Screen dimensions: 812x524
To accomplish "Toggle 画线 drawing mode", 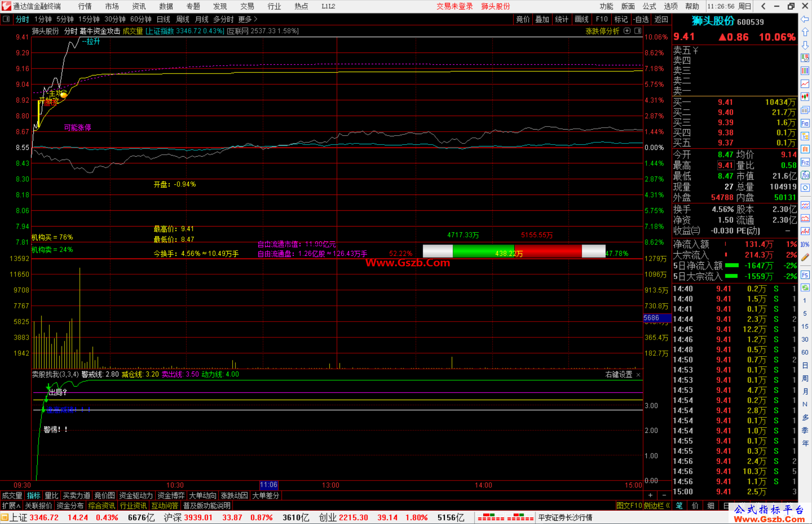I will point(582,19).
